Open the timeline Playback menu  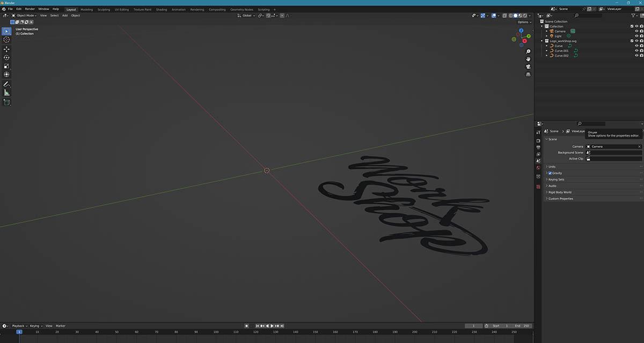point(19,326)
